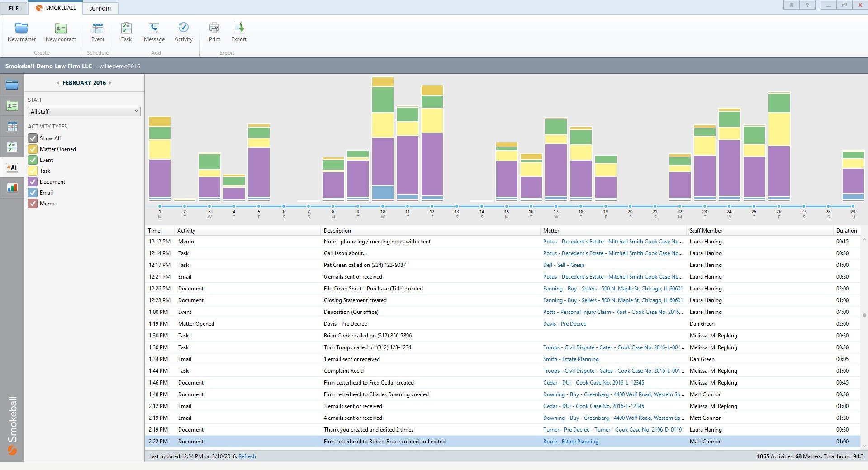This screenshot has width=868, height=470.
Task: Open Tasks checklist in sidebar
Action: pos(12,147)
